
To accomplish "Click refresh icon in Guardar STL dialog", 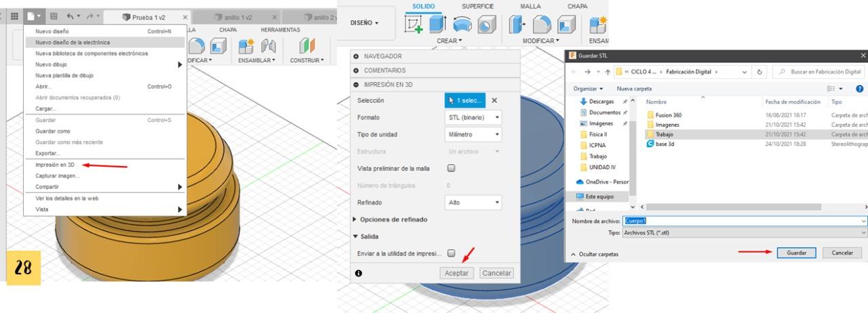I will click(760, 72).
